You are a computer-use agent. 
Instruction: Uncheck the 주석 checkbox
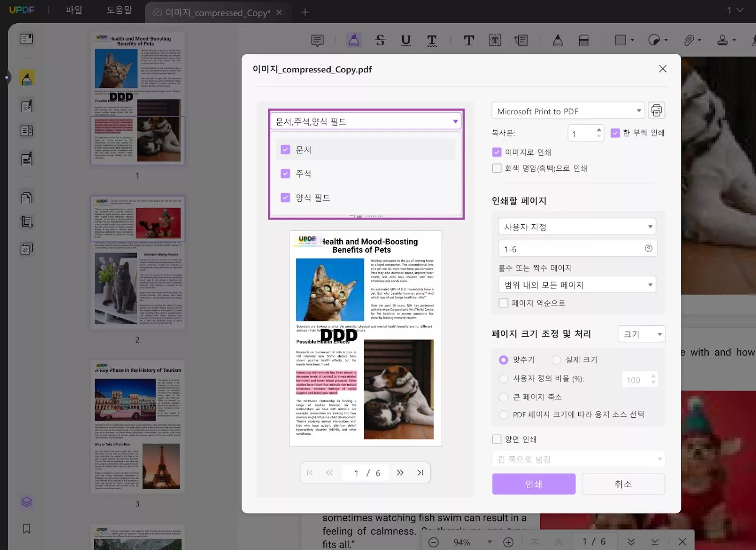(285, 174)
